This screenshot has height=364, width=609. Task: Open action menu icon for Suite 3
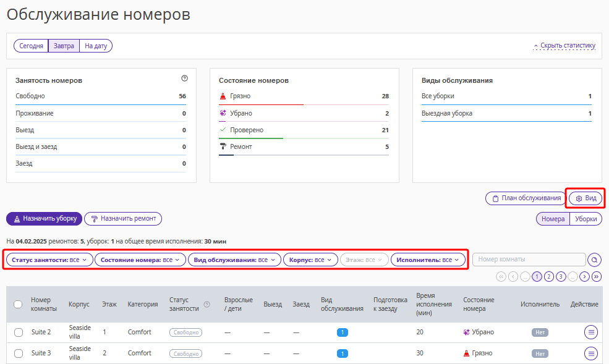click(x=590, y=353)
